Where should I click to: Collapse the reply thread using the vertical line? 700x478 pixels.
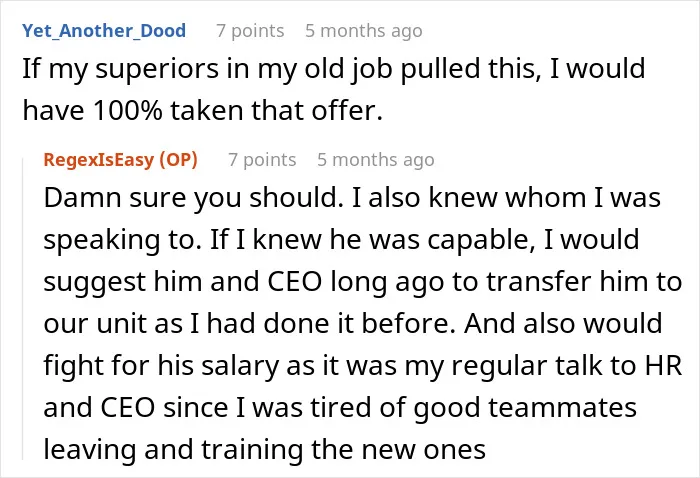pyautogui.click(x=23, y=308)
